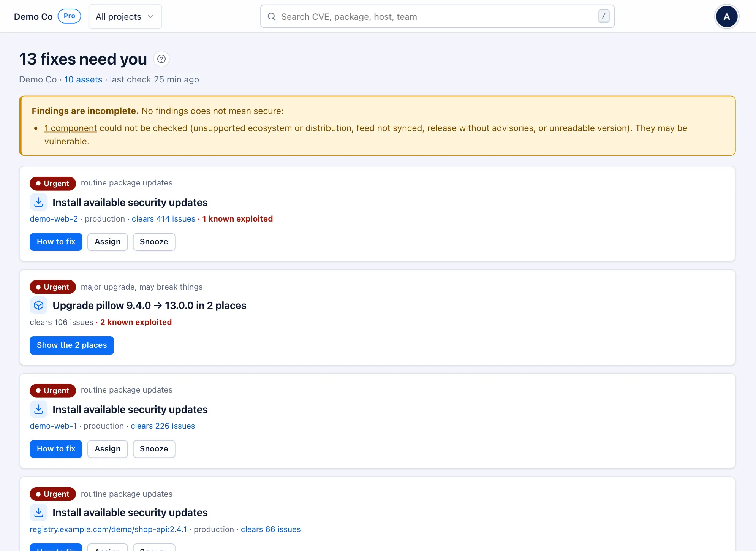The width and height of the screenshot is (756, 551).
Task: Open the clears 414 issues link
Action: pos(163,219)
